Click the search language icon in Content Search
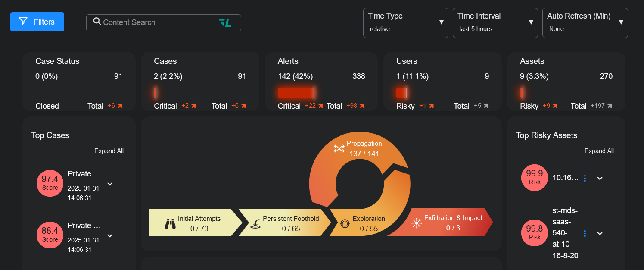644x270 pixels. (225, 23)
